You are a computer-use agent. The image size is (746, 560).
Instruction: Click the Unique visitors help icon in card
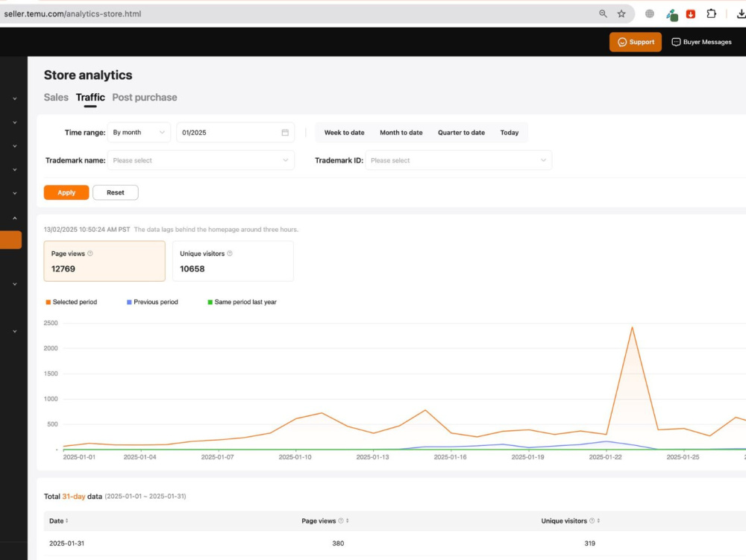coord(230,254)
